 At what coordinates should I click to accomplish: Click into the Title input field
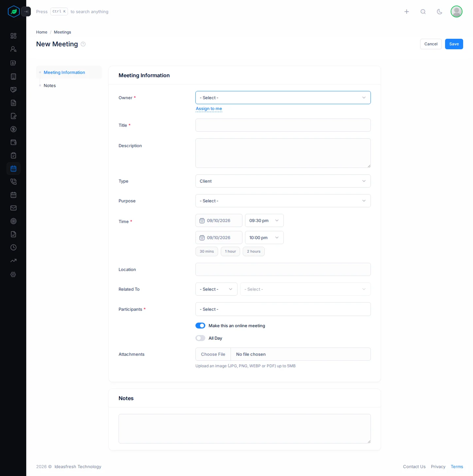[283, 125]
